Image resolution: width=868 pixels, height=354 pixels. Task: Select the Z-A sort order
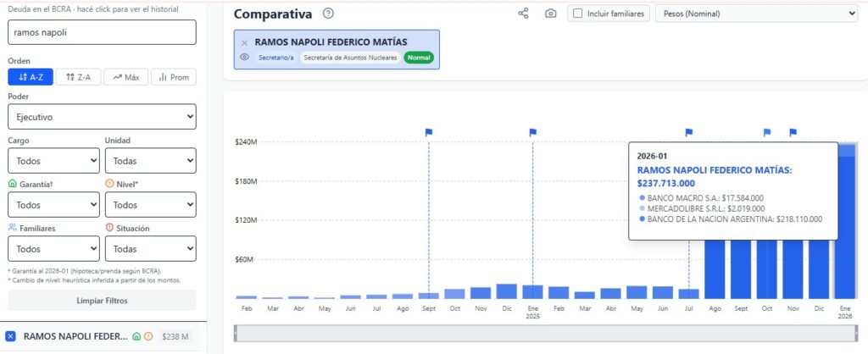(78, 77)
